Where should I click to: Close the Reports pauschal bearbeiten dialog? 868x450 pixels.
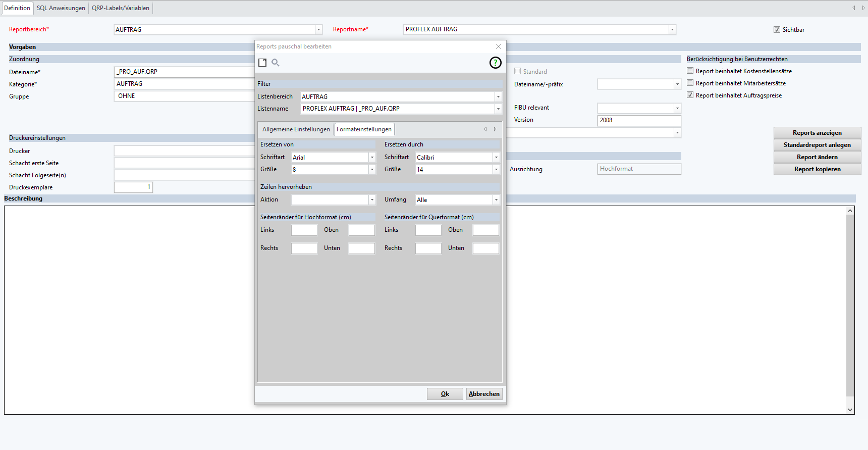pos(499,46)
